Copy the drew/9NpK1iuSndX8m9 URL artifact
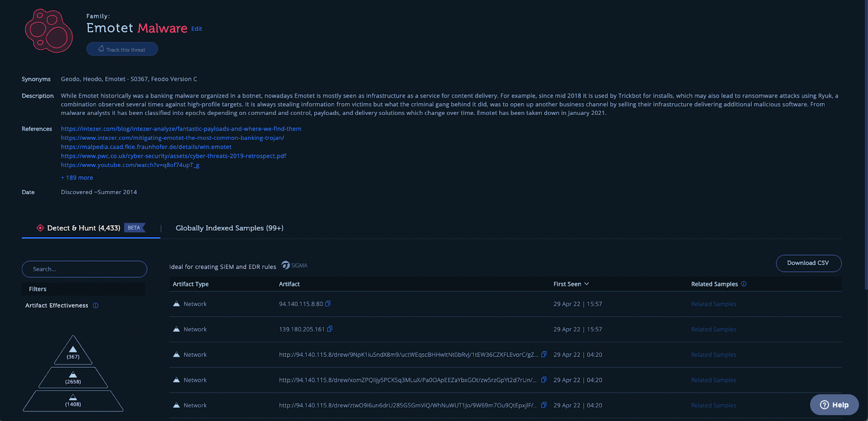 click(544, 354)
